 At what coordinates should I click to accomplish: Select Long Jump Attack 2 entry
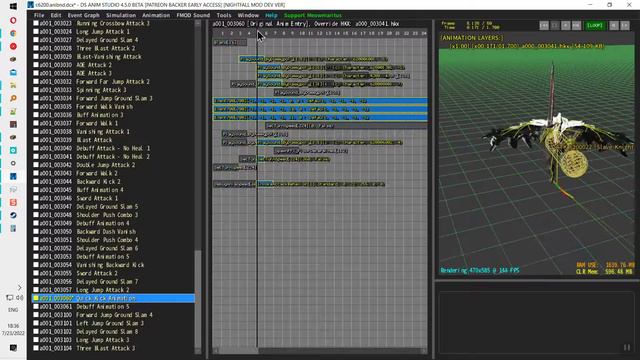113,290
